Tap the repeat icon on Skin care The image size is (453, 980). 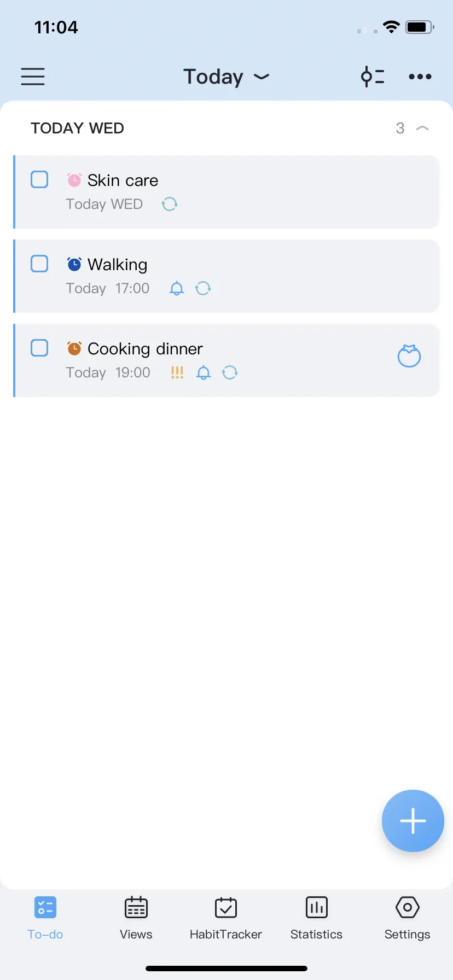[170, 204]
